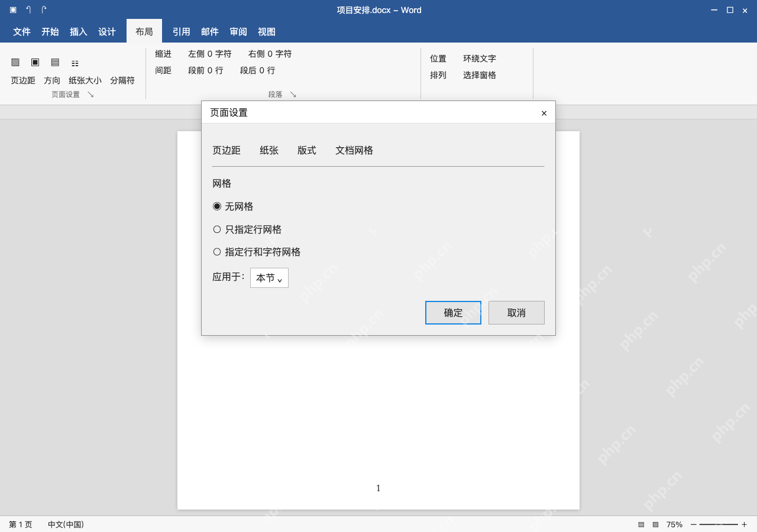
Task: Select the 布局 ribbon tab
Action: [x=144, y=31]
